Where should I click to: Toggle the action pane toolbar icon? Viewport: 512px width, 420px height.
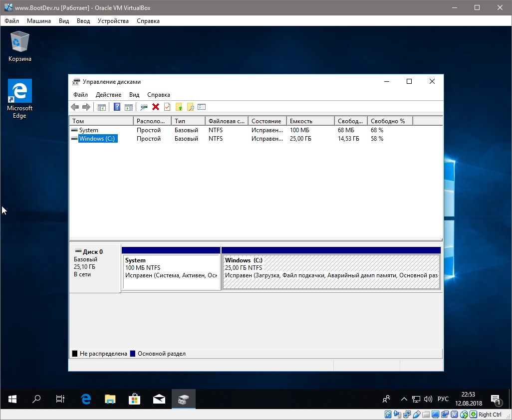tap(129, 107)
